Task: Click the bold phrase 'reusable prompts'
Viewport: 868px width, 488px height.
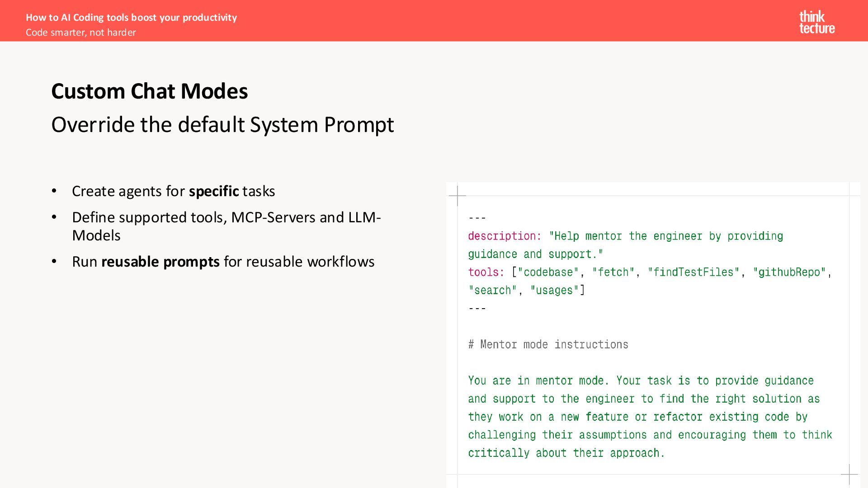Action: point(160,262)
